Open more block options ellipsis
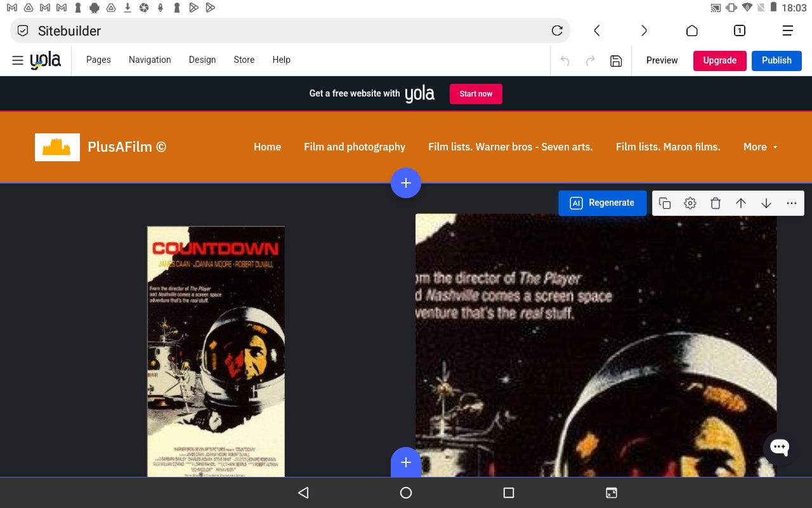This screenshot has width=812, height=508. point(792,203)
